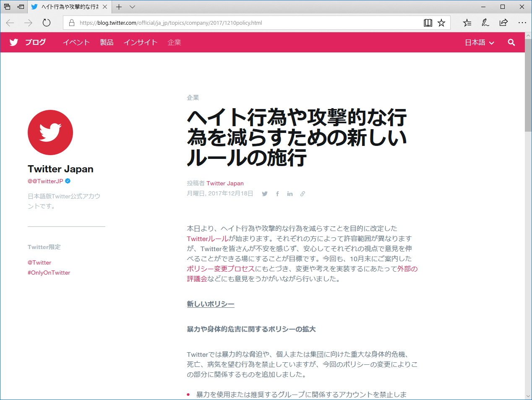Open the tab list chevron next to new tab

132,7
